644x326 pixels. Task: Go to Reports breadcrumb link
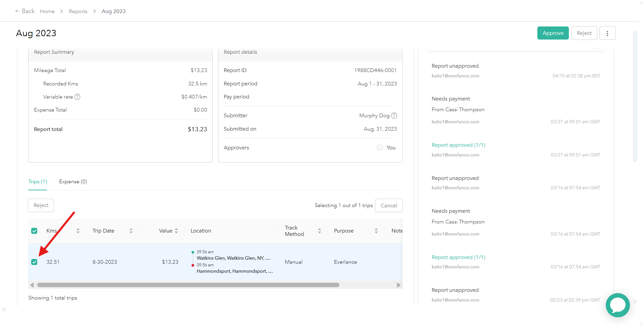click(78, 11)
